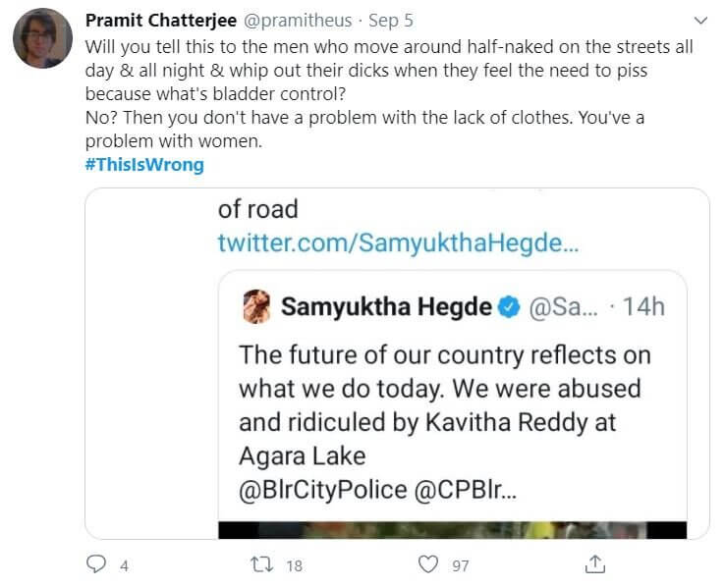Like the tweet with the heart icon
This screenshot has height=588, width=725.
[427, 564]
